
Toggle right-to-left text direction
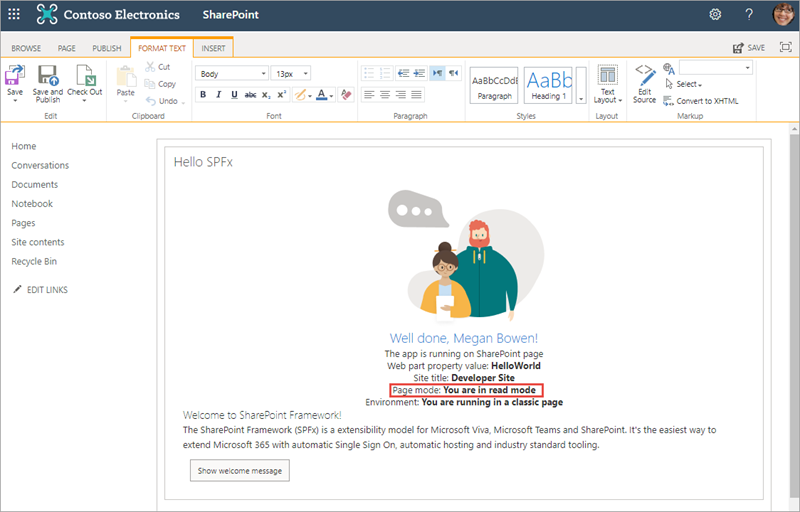coord(453,73)
